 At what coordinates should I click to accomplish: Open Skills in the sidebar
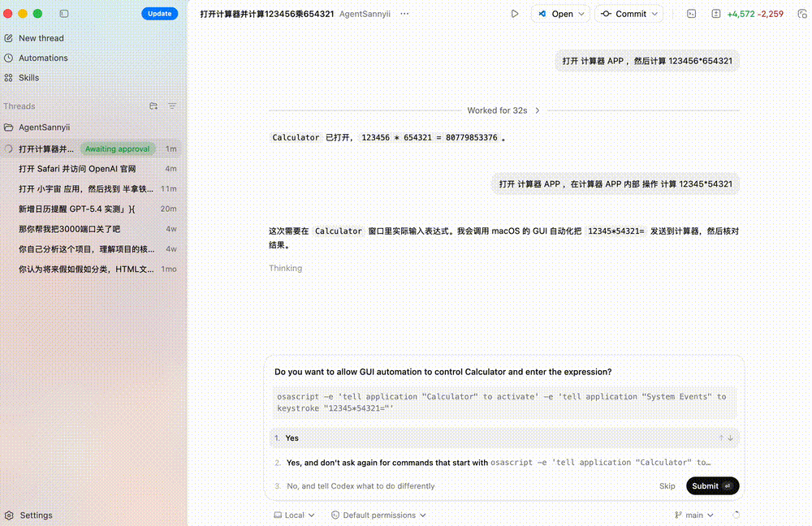(28, 78)
